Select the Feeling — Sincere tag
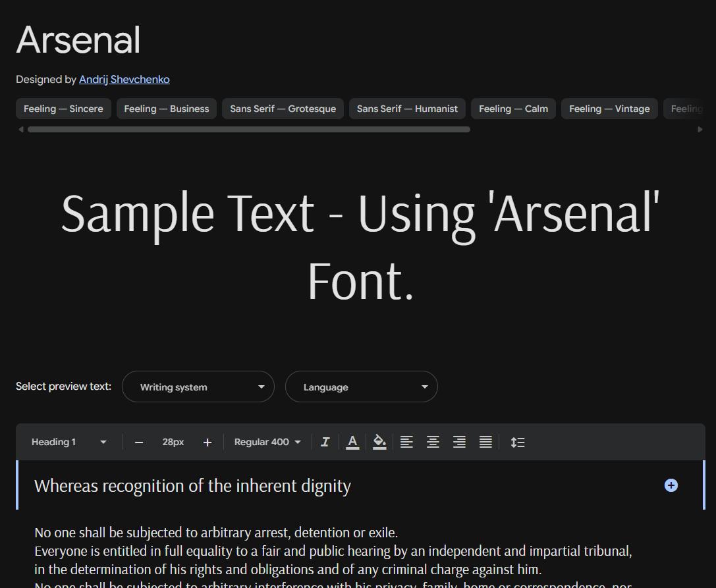The width and height of the screenshot is (716, 588). pos(63,109)
